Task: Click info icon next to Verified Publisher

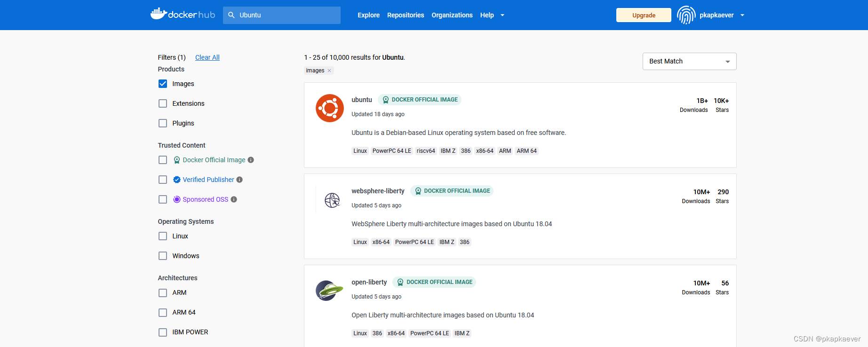Action: [239, 180]
